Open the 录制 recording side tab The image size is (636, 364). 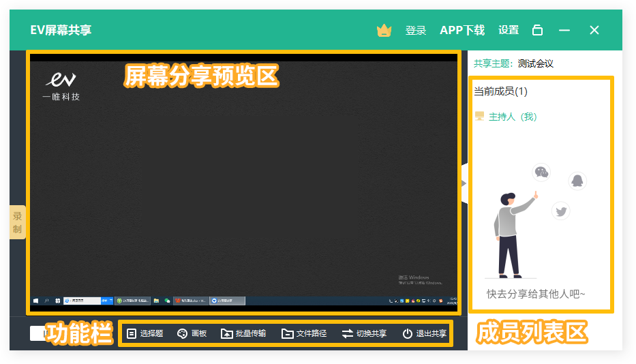tap(17, 222)
